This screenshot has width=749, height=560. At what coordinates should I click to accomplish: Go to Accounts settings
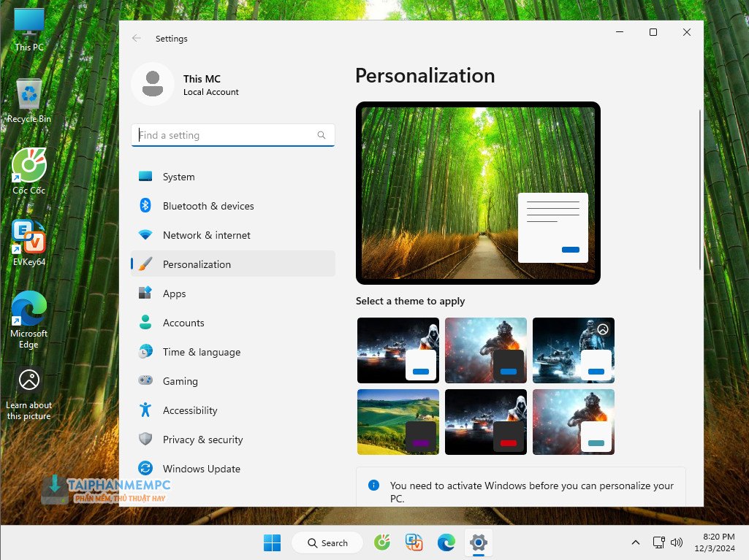point(183,323)
